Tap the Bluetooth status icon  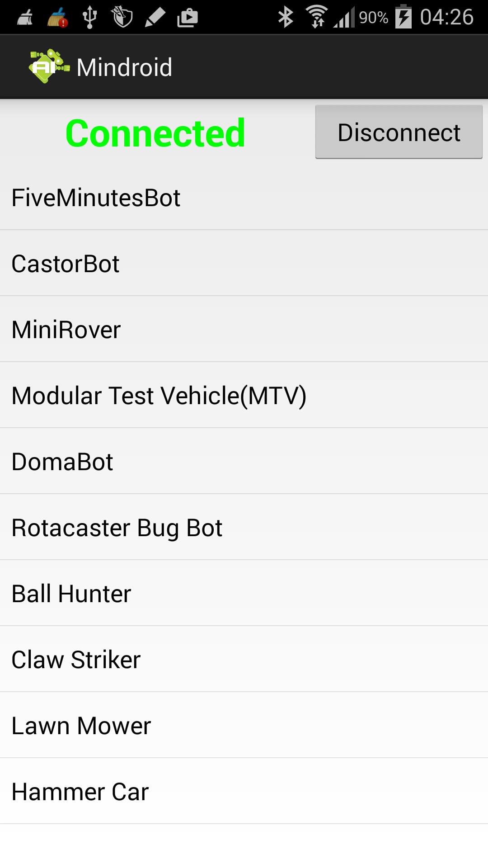[x=285, y=16]
